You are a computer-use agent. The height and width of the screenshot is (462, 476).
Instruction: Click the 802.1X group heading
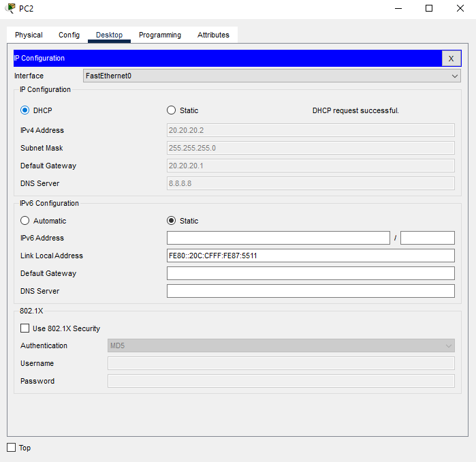31,311
